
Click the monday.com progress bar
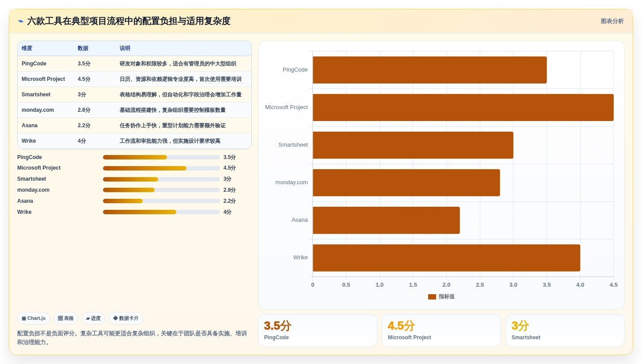(161, 190)
